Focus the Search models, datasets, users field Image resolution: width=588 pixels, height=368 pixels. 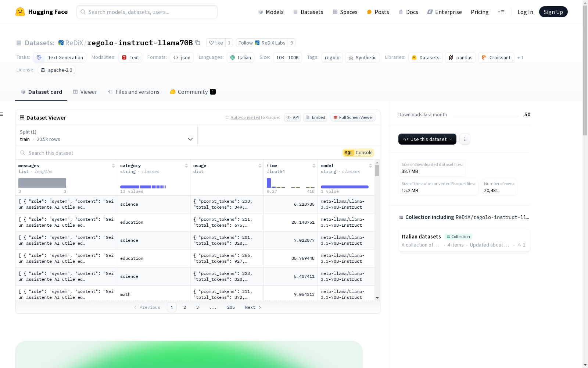tap(147, 12)
